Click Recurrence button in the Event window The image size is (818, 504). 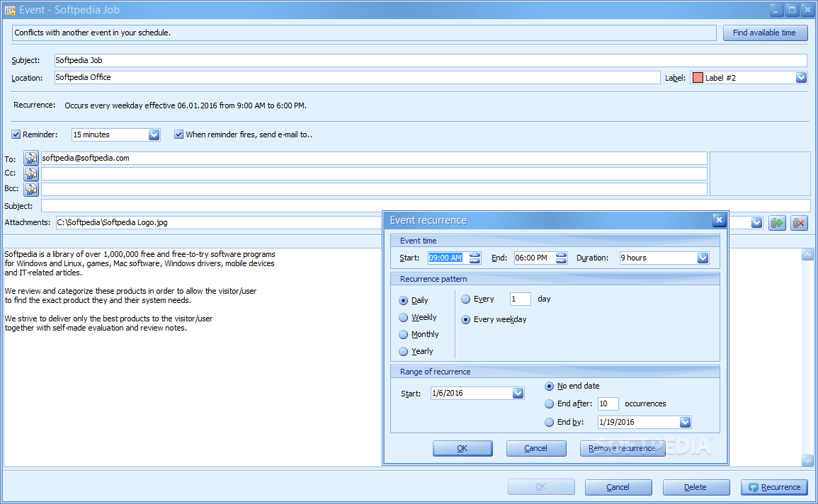(774, 487)
